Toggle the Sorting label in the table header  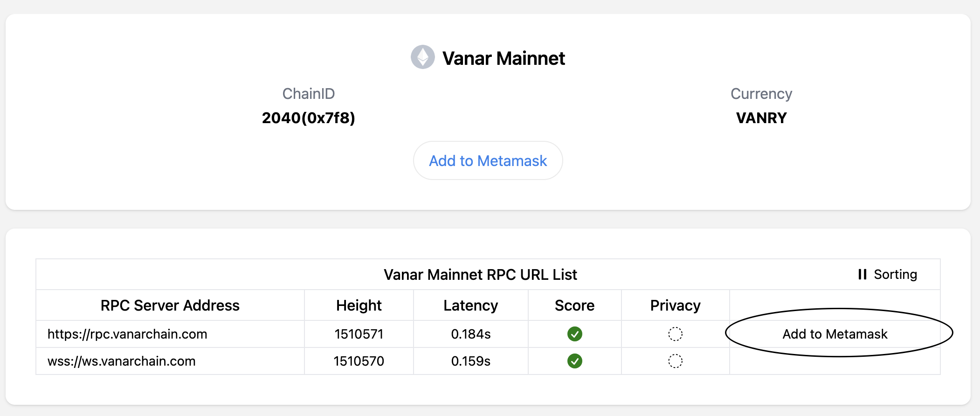(x=895, y=274)
